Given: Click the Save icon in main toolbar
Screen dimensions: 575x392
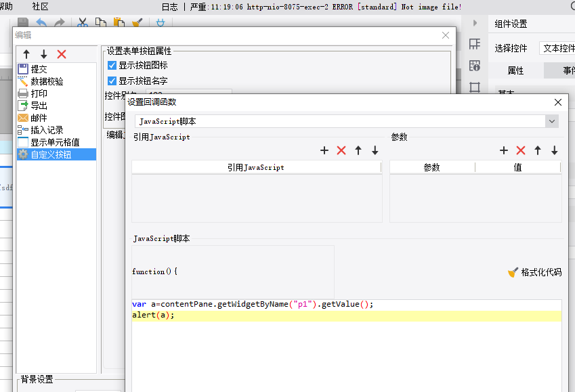Looking at the screenshot, I should tap(23, 22).
